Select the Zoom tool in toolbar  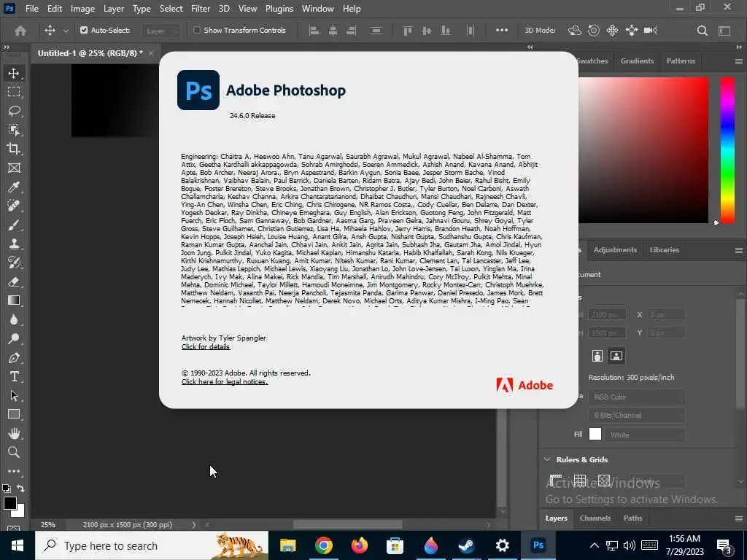click(14, 452)
